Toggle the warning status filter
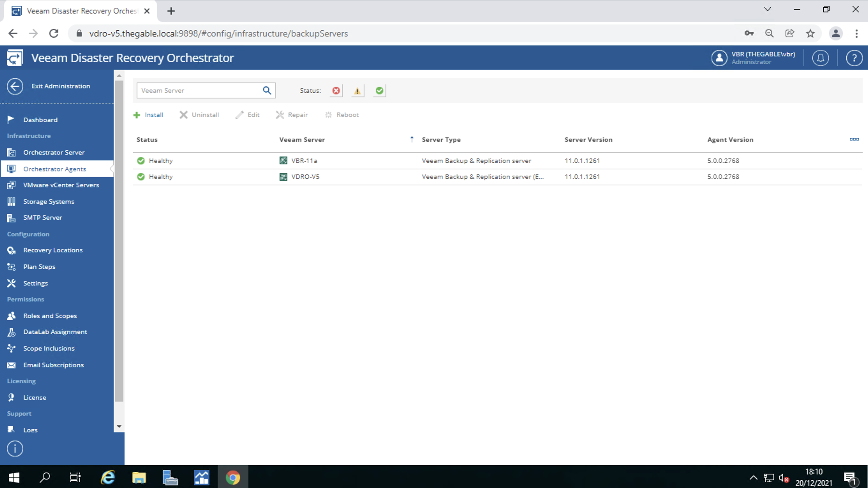This screenshot has height=488, width=868. [x=357, y=91]
